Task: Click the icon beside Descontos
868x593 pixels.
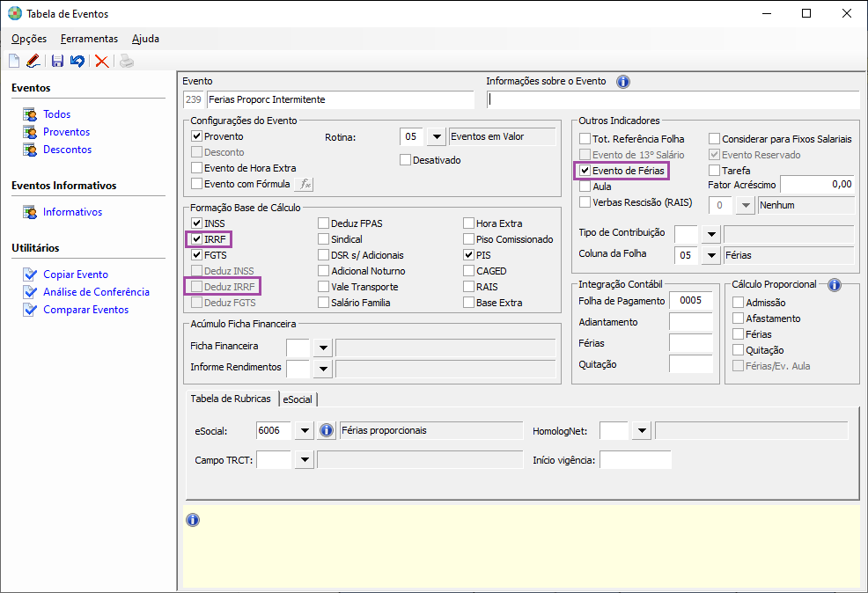Action: click(x=30, y=150)
